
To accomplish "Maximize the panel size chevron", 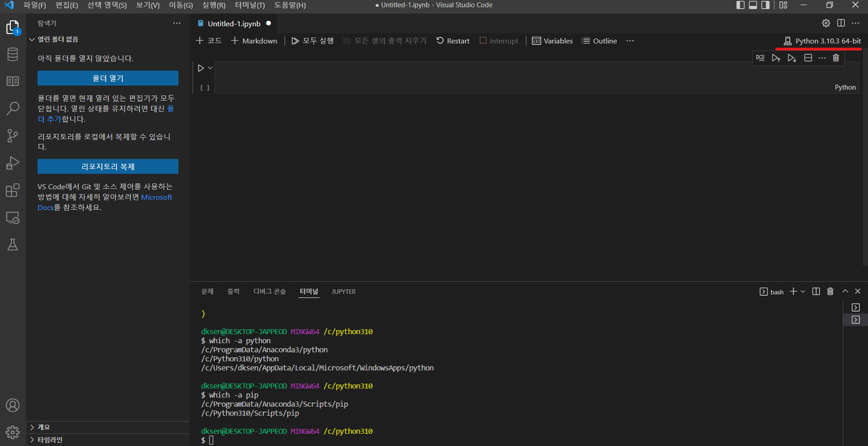I will click(x=845, y=291).
